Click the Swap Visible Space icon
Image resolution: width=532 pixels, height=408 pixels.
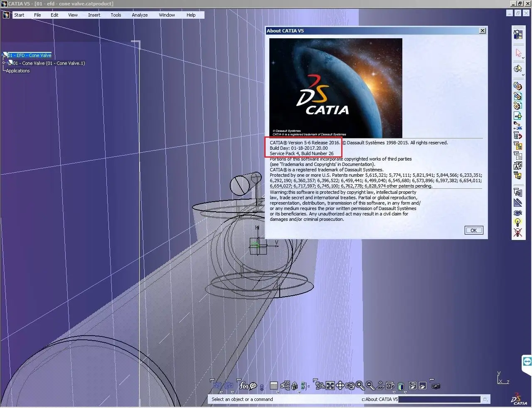coord(422,386)
